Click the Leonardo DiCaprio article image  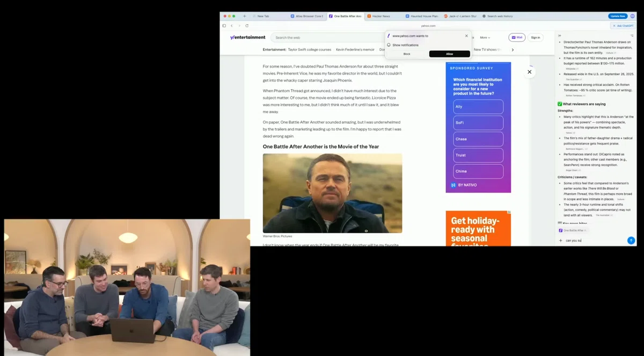332,193
